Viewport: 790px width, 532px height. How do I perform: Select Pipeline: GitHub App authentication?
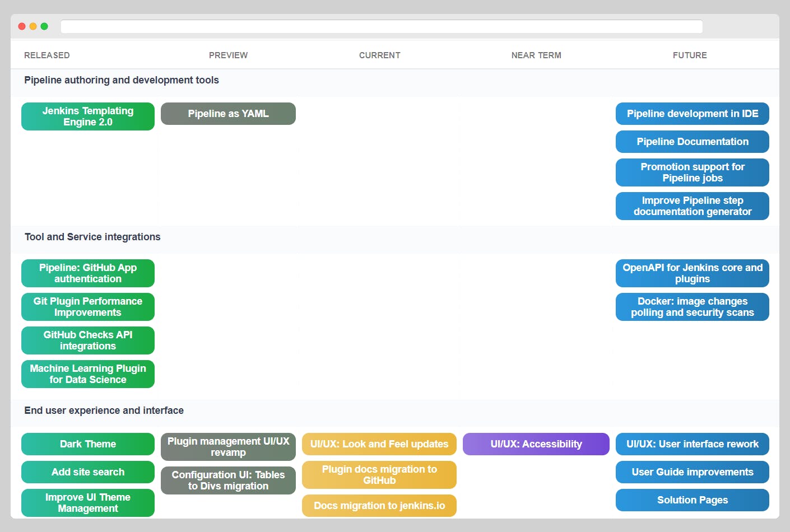click(x=87, y=273)
